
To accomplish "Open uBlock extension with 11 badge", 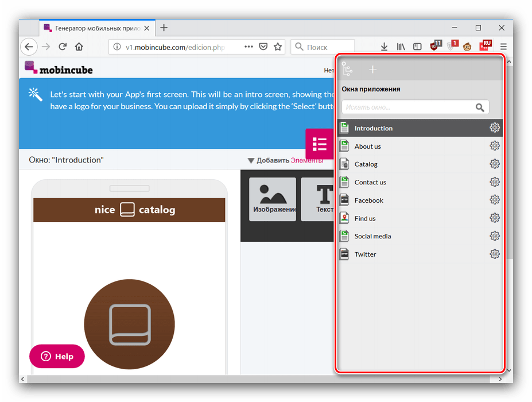I will click(x=436, y=45).
